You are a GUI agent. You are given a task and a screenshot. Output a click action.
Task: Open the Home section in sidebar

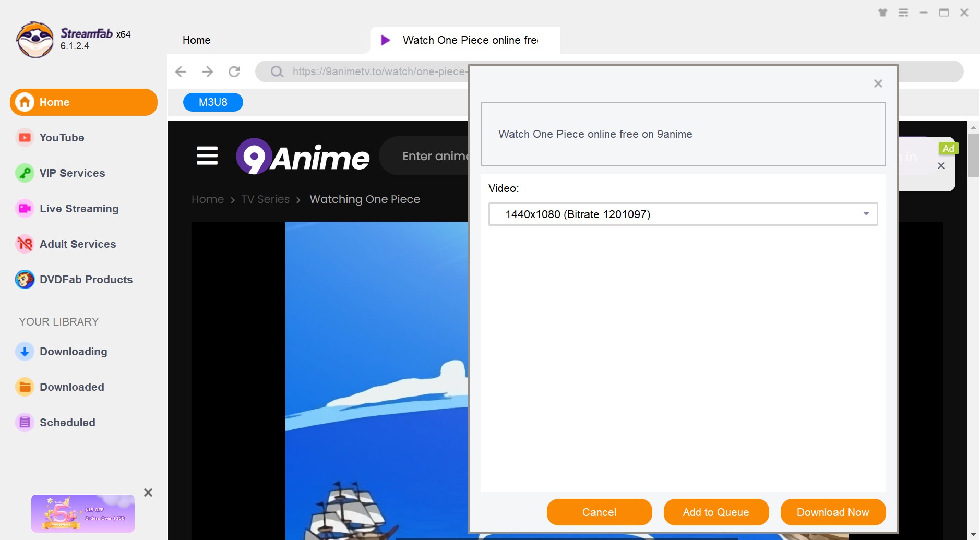[83, 102]
